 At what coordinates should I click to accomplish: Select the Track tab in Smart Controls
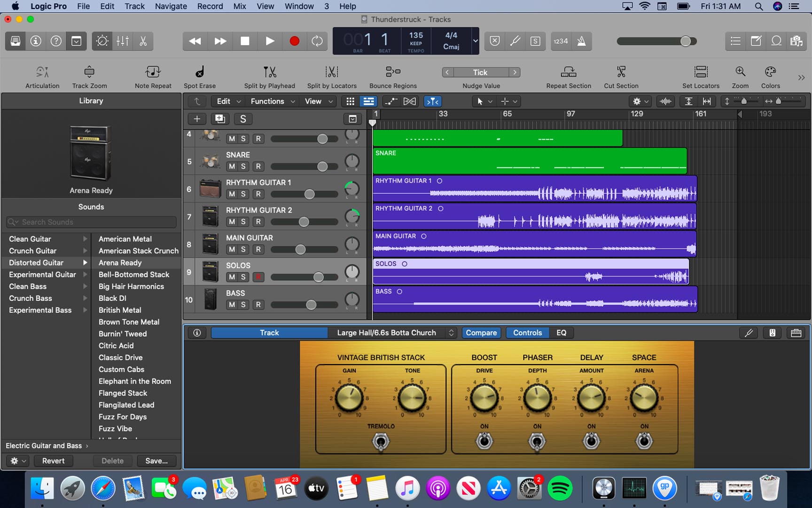pos(269,333)
